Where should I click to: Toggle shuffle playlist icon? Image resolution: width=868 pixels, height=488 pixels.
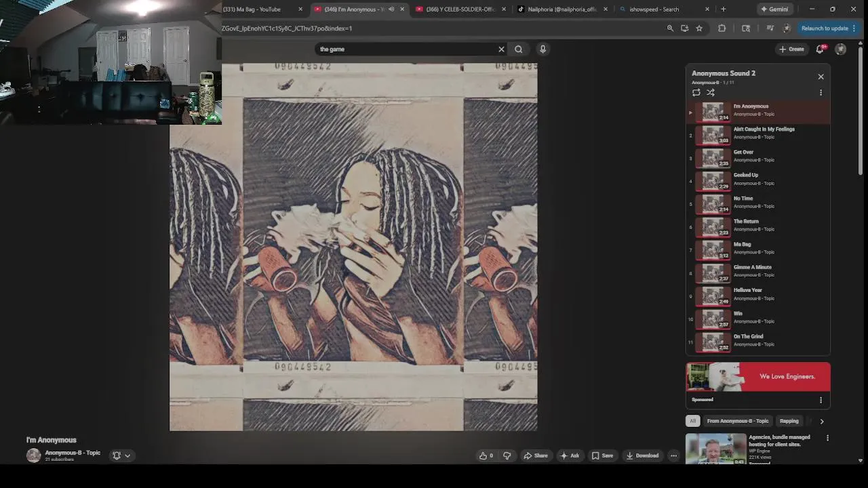pyautogui.click(x=711, y=92)
